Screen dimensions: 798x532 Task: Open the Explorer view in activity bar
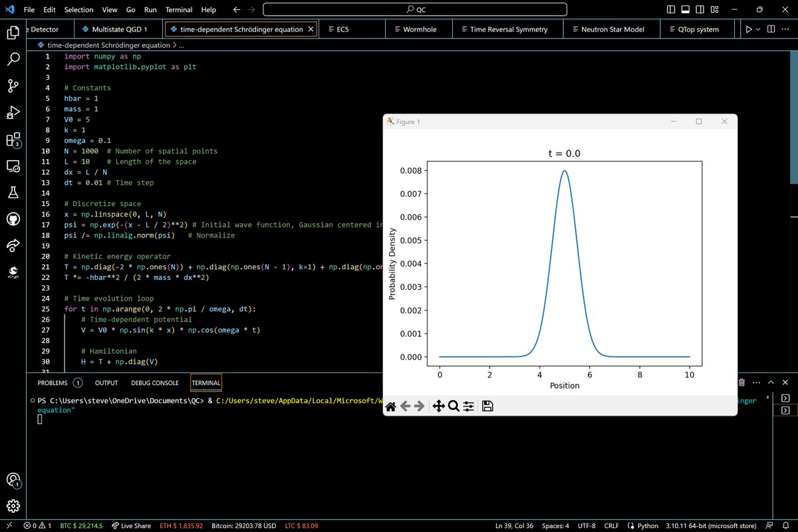point(13,33)
